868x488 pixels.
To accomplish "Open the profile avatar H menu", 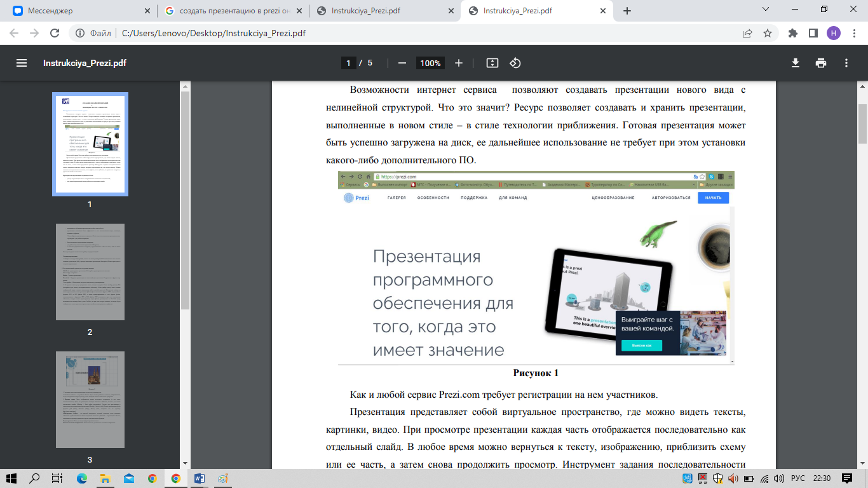I will click(833, 33).
